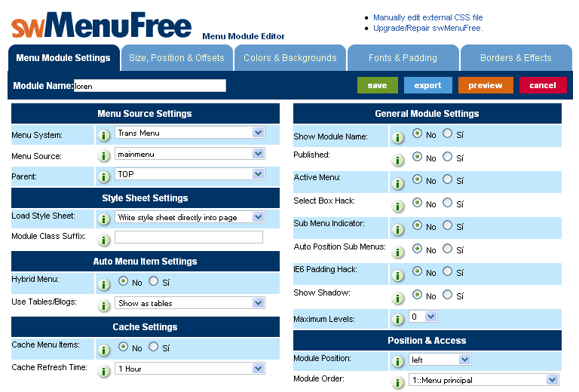This screenshot has height=392, width=579.
Task: Switch to Borders & Effects tab
Action: pos(516,58)
